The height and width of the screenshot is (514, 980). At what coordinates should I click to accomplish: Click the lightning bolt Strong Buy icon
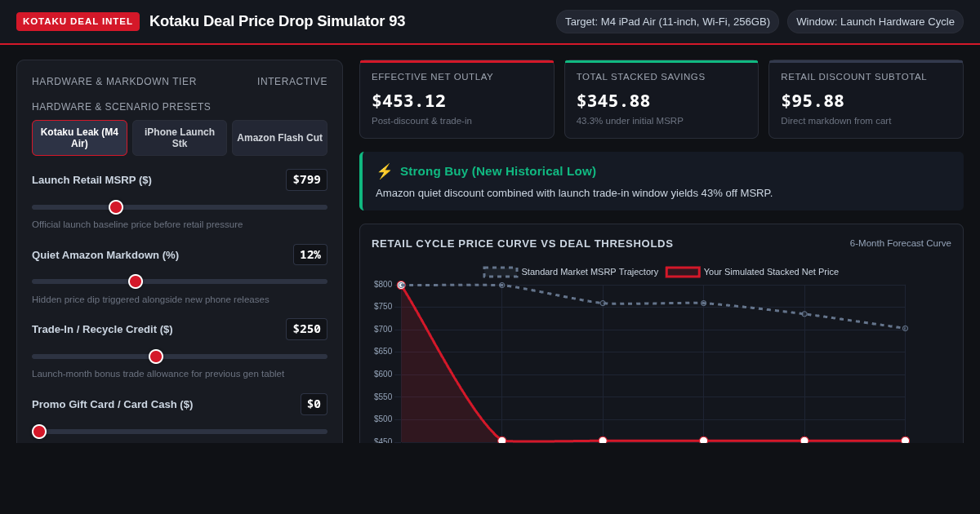coord(384,171)
